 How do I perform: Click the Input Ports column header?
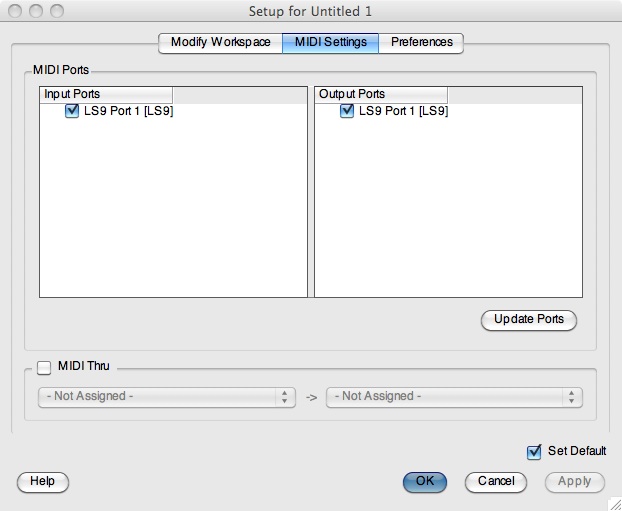pos(107,94)
